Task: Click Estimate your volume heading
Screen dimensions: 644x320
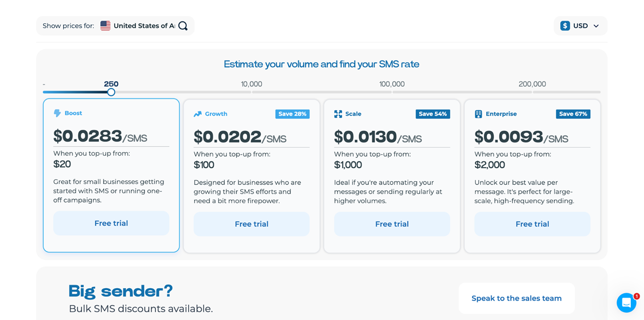Action: 322,64
